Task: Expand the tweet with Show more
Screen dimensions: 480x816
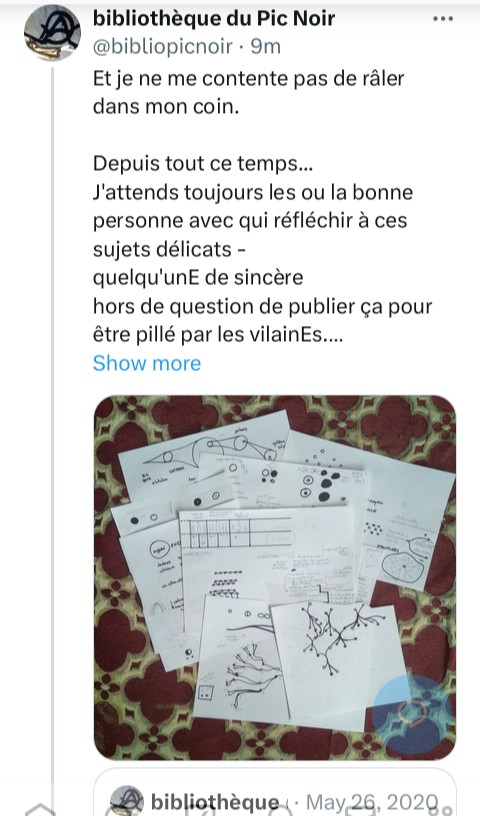Action: [147, 363]
